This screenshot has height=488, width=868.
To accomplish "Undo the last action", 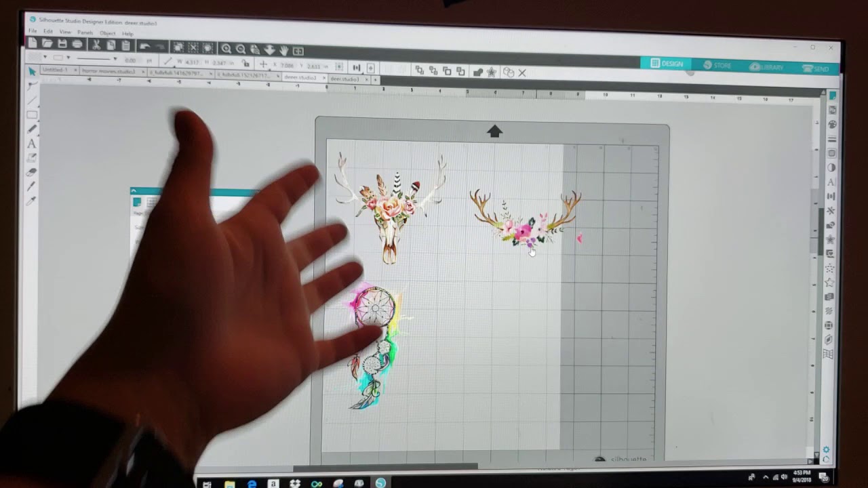I will (144, 46).
